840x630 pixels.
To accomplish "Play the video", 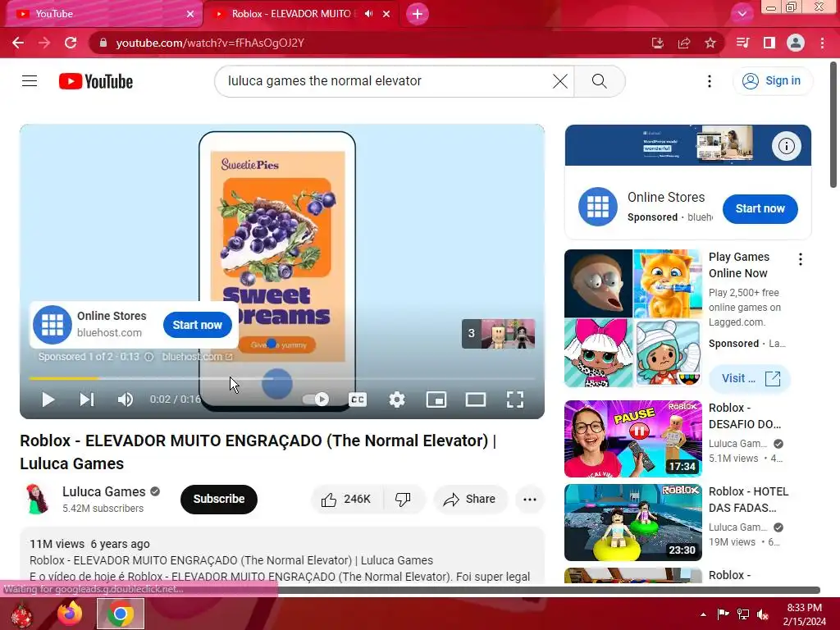I will point(48,399).
